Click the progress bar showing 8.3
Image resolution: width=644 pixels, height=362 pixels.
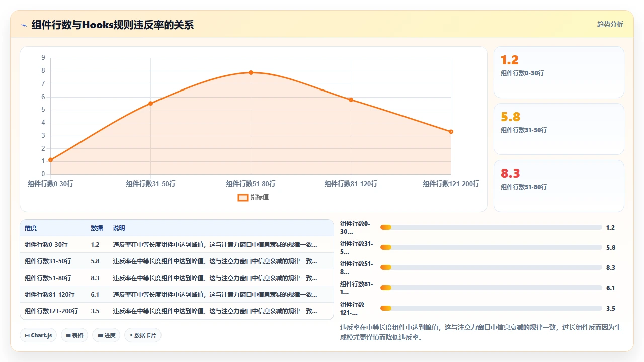[x=491, y=267]
